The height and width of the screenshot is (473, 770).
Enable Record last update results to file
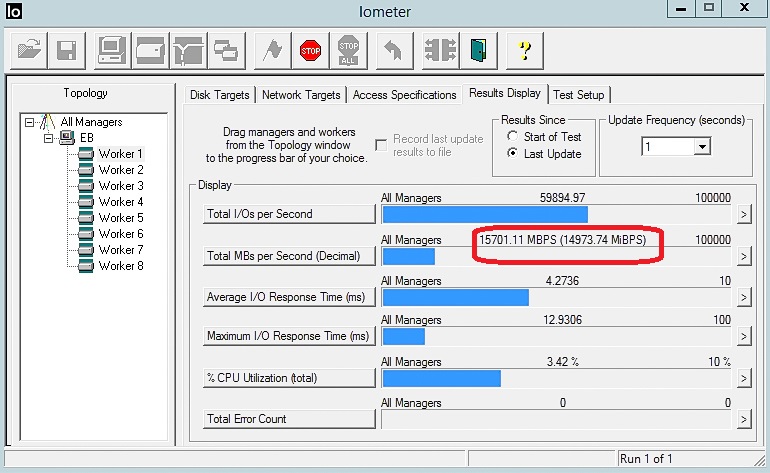tap(381, 145)
